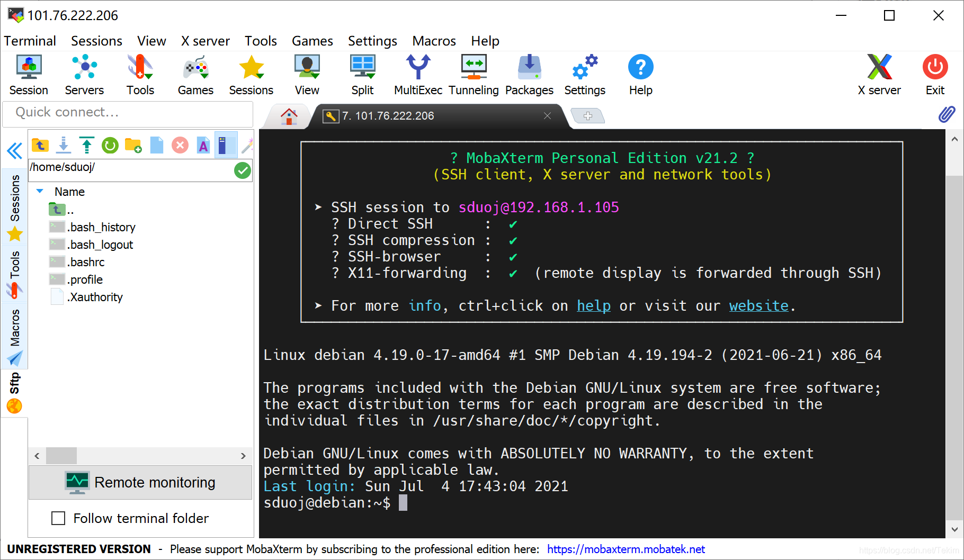Open the Games toolbar icon
Image resolution: width=964 pixels, height=560 pixels.
(195, 75)
